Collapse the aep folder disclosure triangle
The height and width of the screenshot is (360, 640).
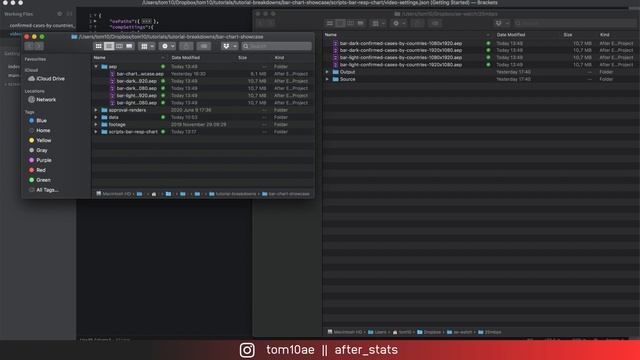[x=96, y=66]
